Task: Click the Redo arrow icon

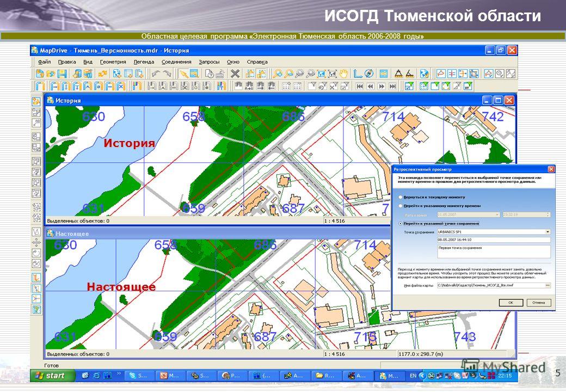Action: point(167,73)
